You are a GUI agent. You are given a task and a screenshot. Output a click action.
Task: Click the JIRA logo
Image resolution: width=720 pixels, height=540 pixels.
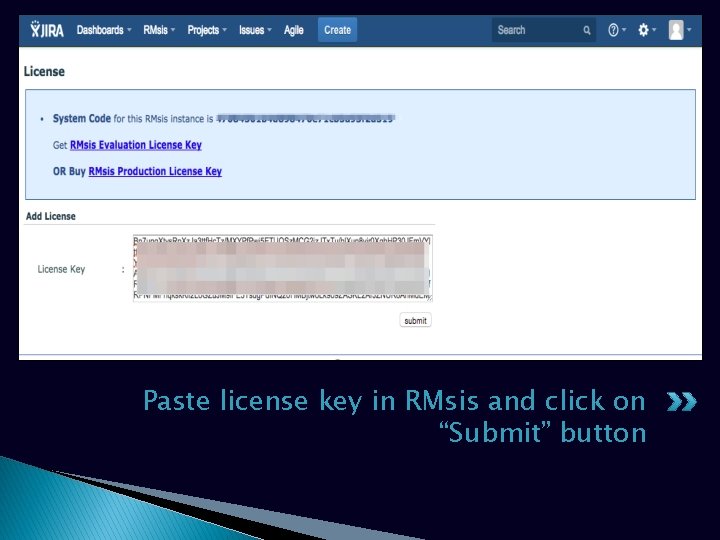pyautogui.click(x=47, y=30)
